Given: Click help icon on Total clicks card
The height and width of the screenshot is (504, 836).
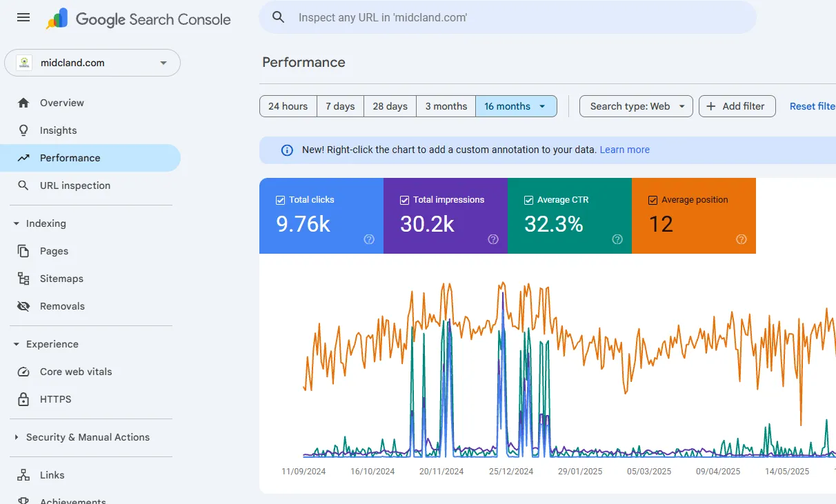Looking at the screenshot, I should (369, 239).
